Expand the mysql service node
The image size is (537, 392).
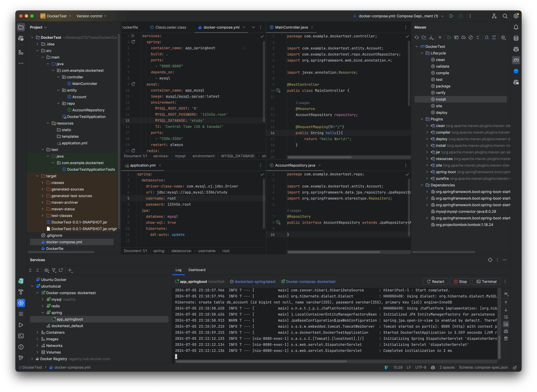point(43,299)
